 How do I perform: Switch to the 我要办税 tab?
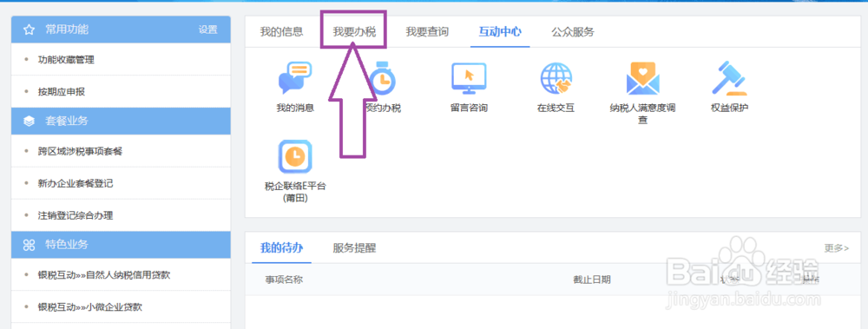[354, 31]
